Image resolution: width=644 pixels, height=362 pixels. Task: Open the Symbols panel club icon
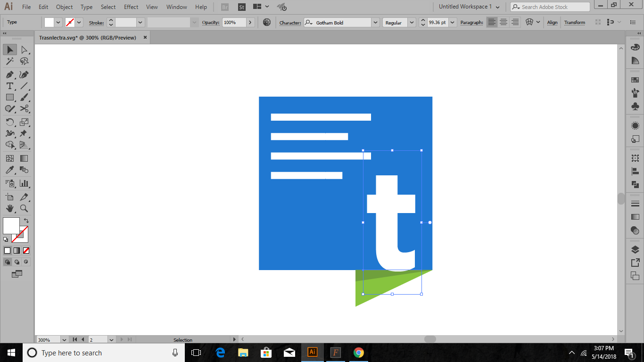coord(635,107)
